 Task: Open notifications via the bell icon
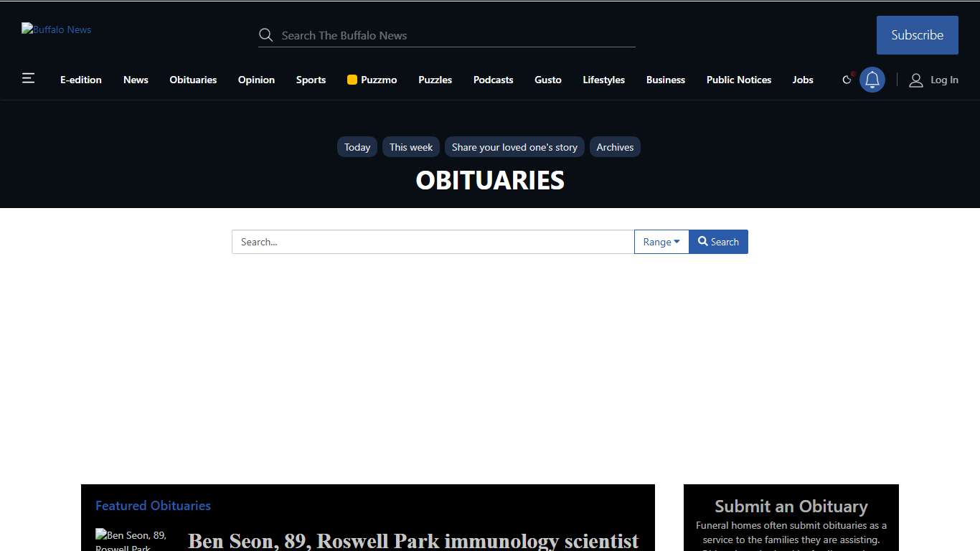coord(872,80)
